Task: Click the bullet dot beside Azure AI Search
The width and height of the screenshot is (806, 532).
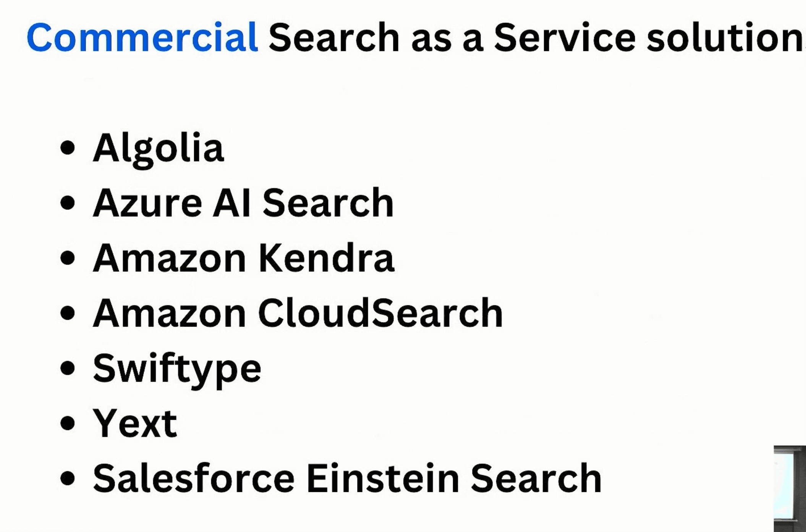Action: click(68, 203)
